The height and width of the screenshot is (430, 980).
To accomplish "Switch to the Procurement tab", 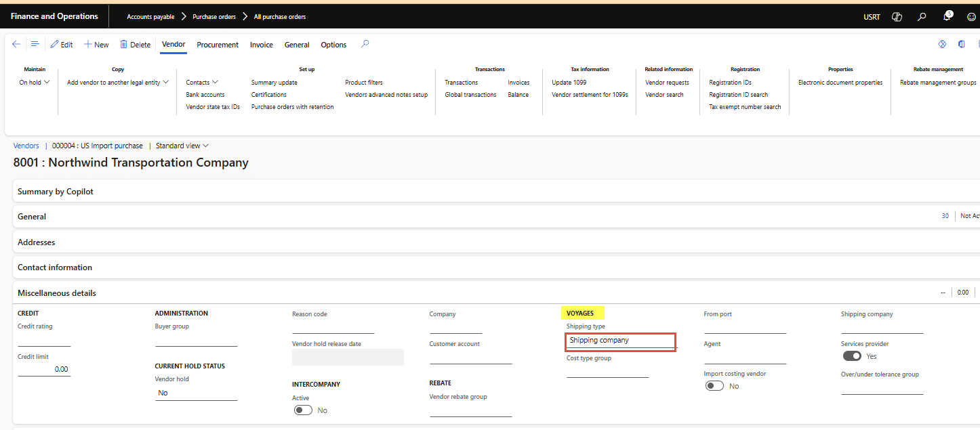I will pyautogui.click(x=217, y=45).
